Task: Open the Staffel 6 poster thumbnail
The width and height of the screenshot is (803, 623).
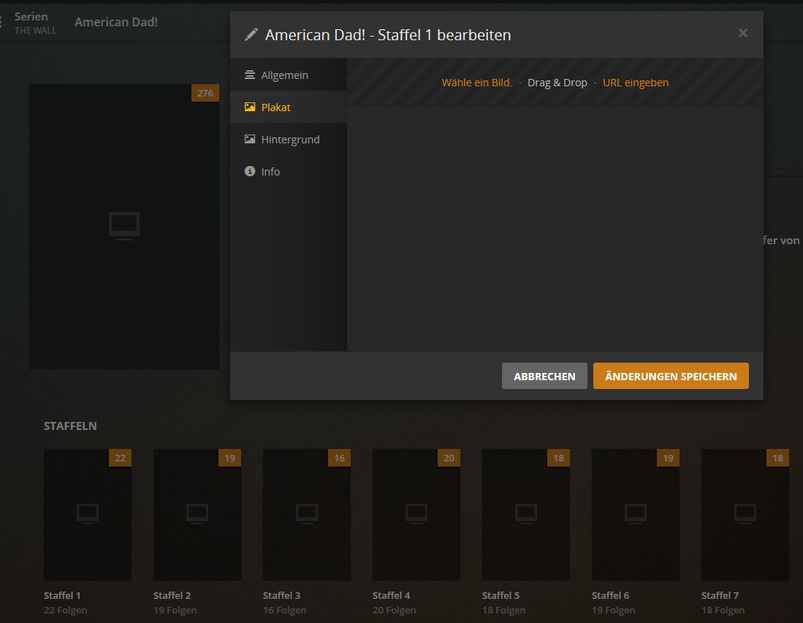Action: (x=636, y=514)
